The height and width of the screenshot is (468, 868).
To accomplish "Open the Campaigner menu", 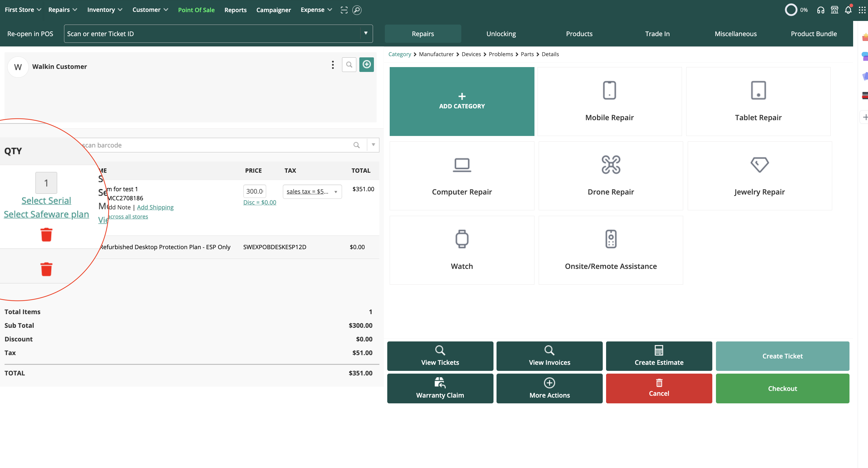I will [274, 10].
